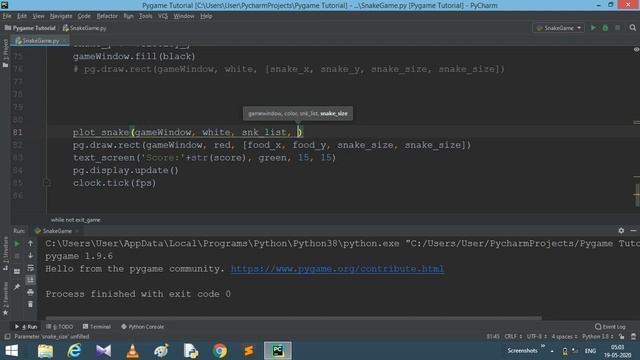Image resolution: width=640 pixels, height=360 pixels.
Task: Clear console with trash icon
Action: coord(31,304)
